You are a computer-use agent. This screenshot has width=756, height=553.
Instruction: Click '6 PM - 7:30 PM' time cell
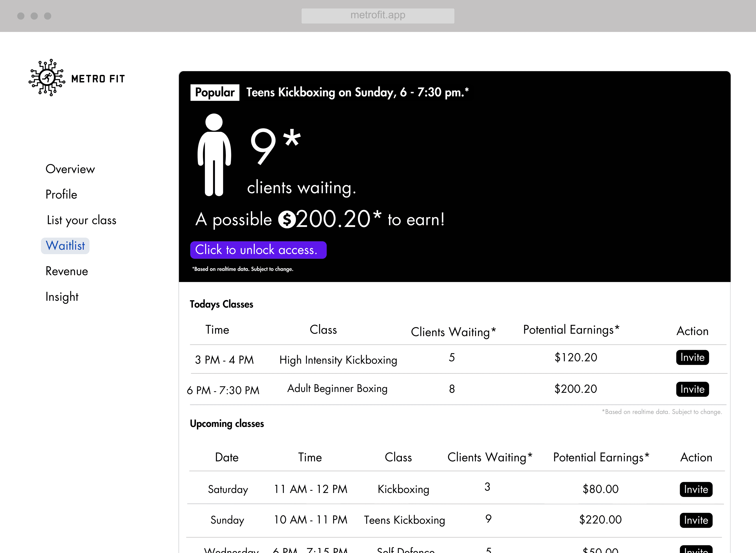coord(223,390)
